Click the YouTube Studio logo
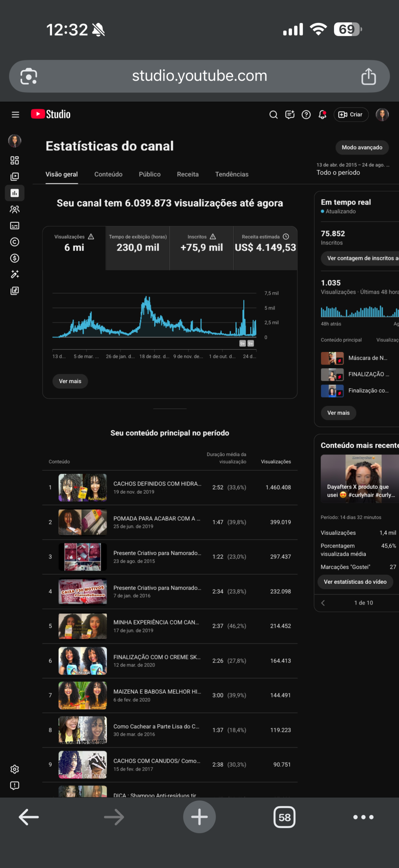 click(x=51, y=114)
